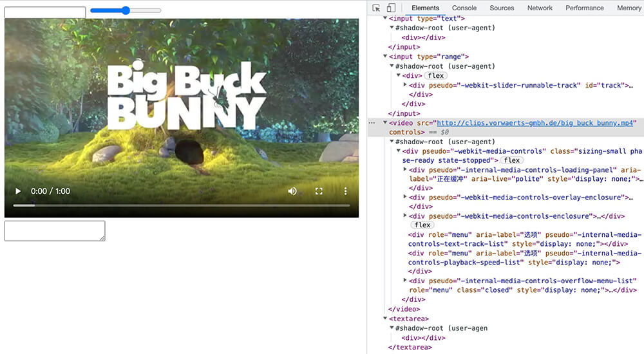Image resolution: width=644 pixels, height=354 pixels.
Task: Open the Network tab
Action: [x=540, y=8]
